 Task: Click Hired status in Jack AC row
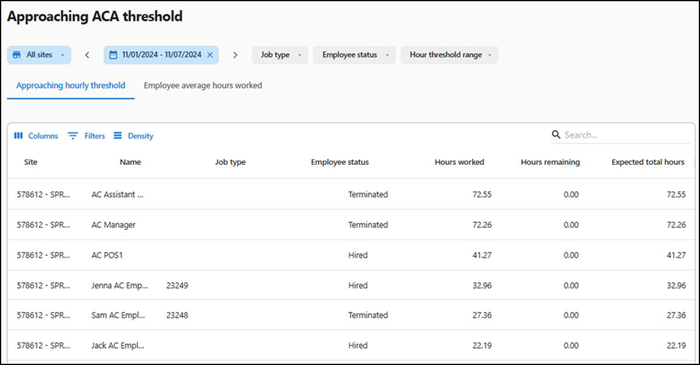(358, 345)
